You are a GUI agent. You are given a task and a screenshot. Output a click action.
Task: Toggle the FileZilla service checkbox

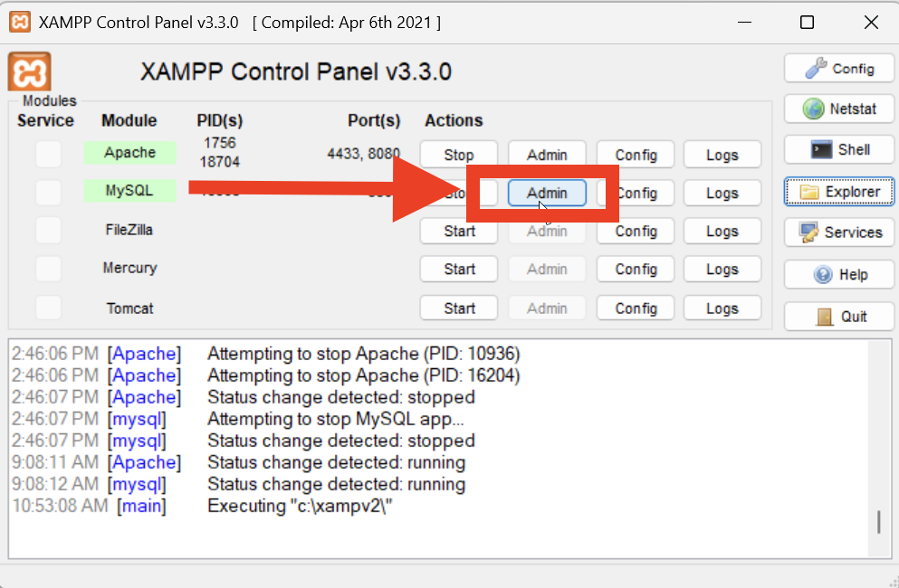tap(48, 231)
